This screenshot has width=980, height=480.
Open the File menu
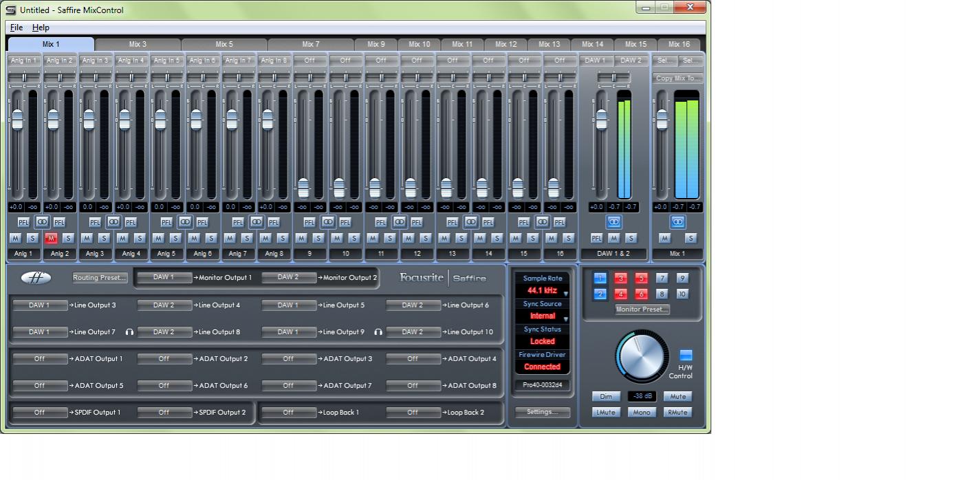17,28
